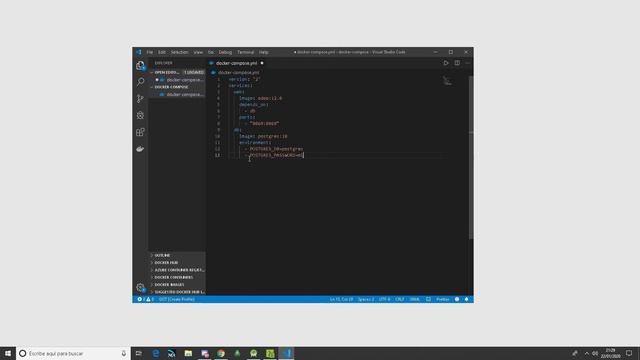
Task: Select the docker-compose.yml editor tab
Action: click(x=236, y=63)
